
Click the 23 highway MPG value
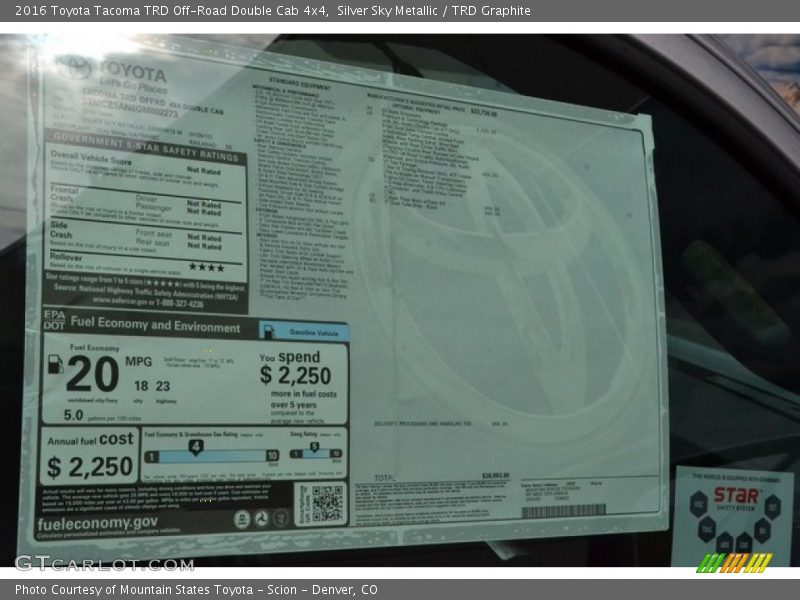[x=163, y=386]
